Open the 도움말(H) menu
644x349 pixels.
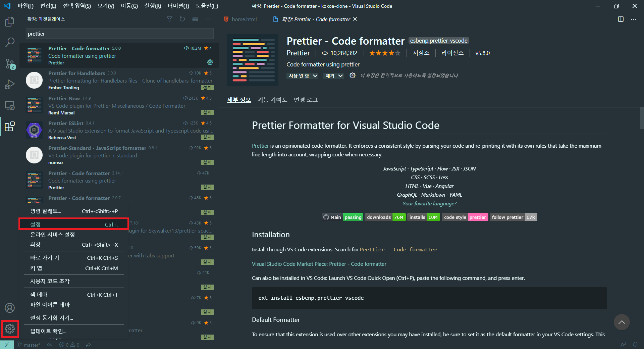point(207,6)
